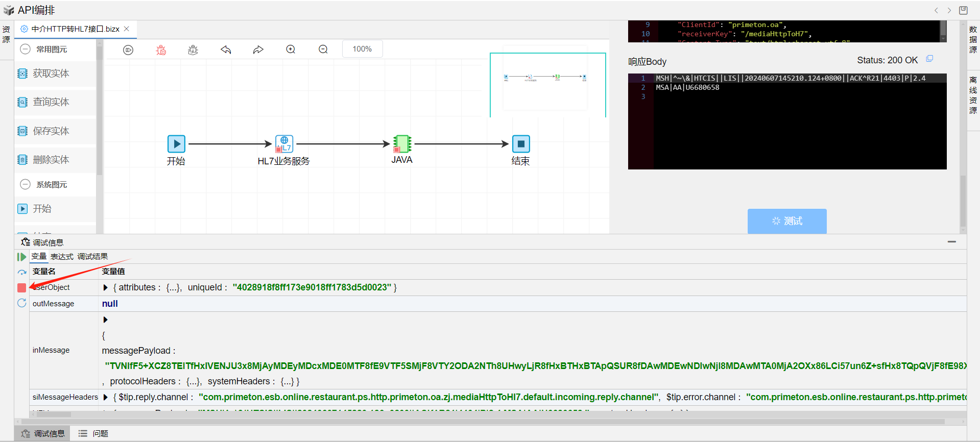The image size is (980, 442).
Task: Zoom in on the canvas
Action: click(x=291, y=50)
